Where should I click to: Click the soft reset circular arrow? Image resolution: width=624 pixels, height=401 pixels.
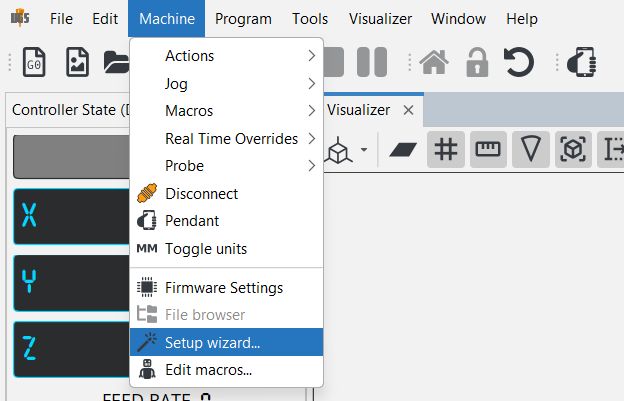[519, 62]
